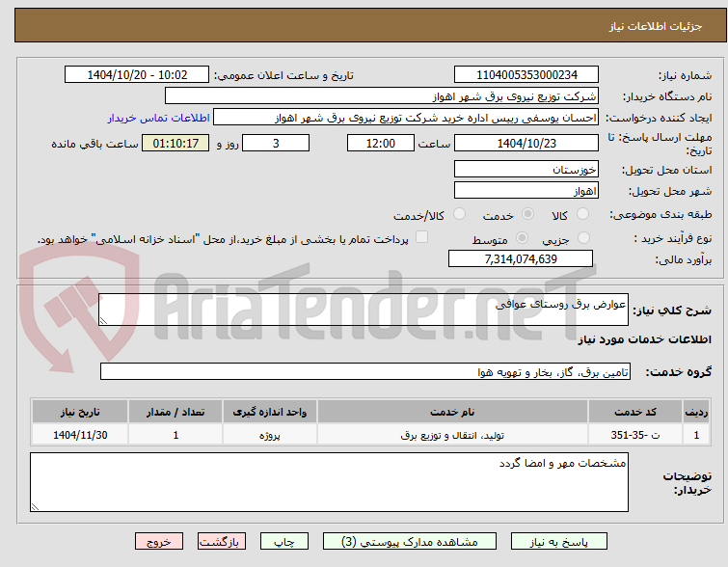Click the deadline date field 1404/10/23
This screenshot has width=728, height=567.
[526, 143]
